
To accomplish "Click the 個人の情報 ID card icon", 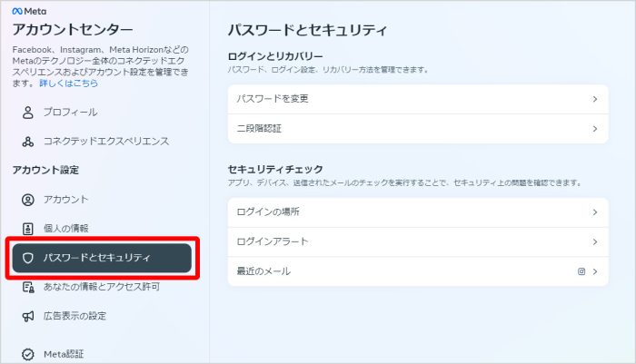I will point(27,229).
